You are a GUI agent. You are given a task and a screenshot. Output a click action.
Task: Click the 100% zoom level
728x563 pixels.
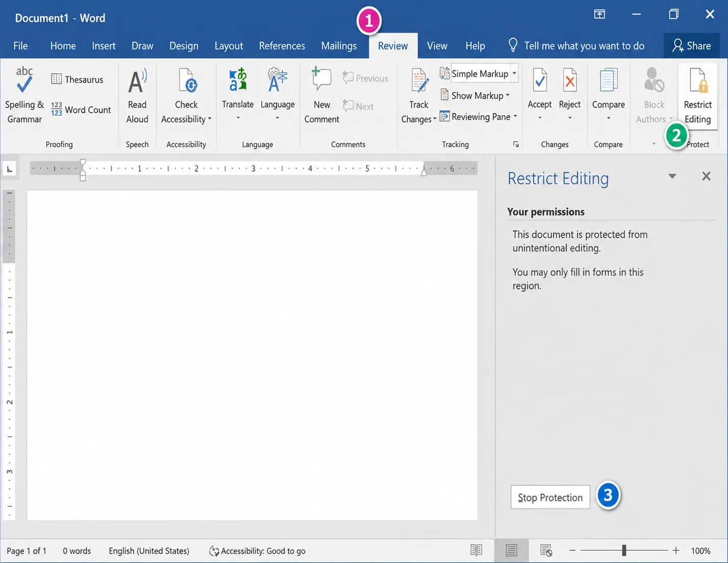tap(700, 551)
